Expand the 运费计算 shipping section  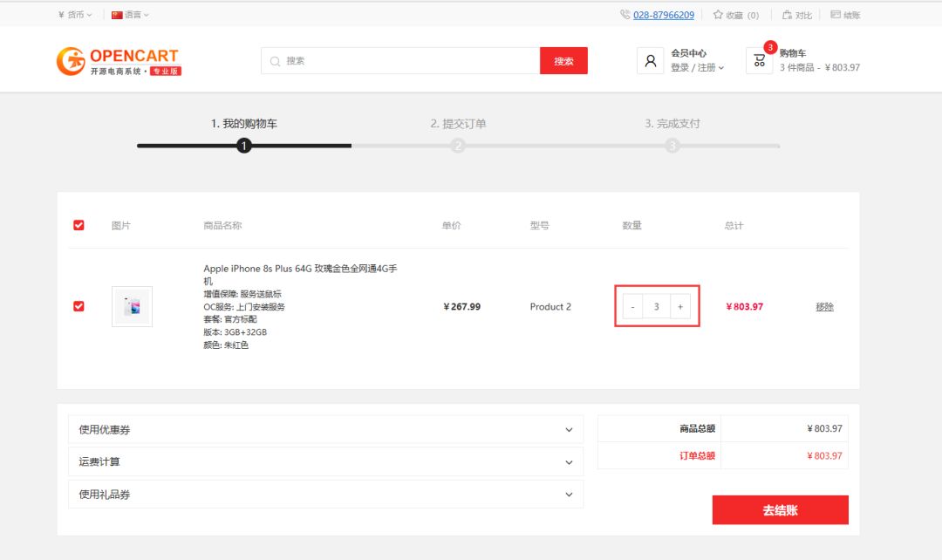pos(325,462)
